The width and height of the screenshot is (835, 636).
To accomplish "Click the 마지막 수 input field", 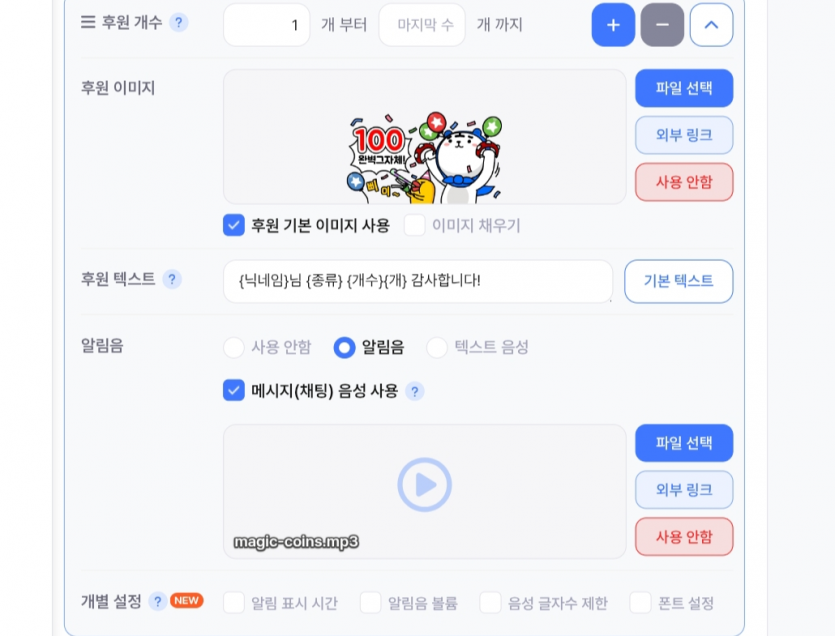I will tap(422, 25).
